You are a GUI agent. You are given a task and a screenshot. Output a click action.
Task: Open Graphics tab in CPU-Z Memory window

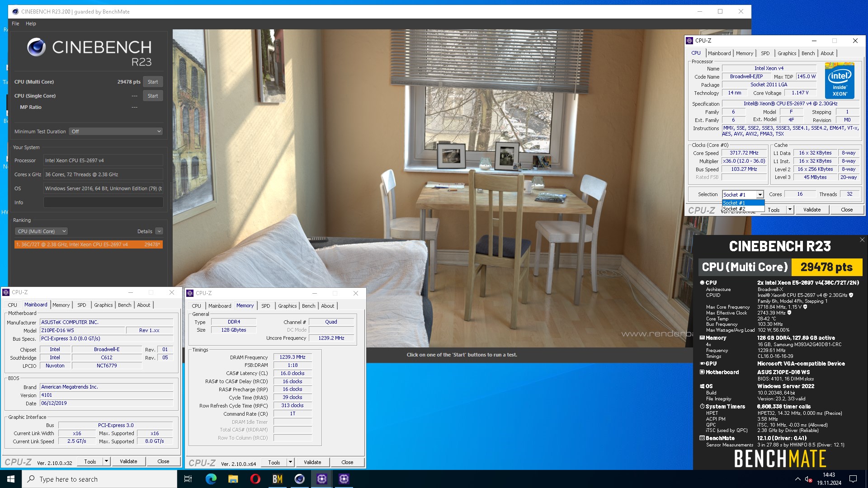pos(288,306)
